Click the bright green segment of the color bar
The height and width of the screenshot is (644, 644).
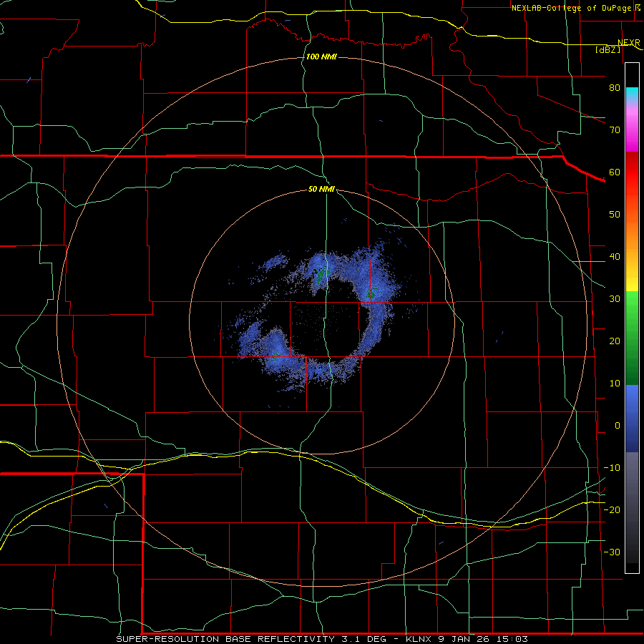click(x=632, y=312)
